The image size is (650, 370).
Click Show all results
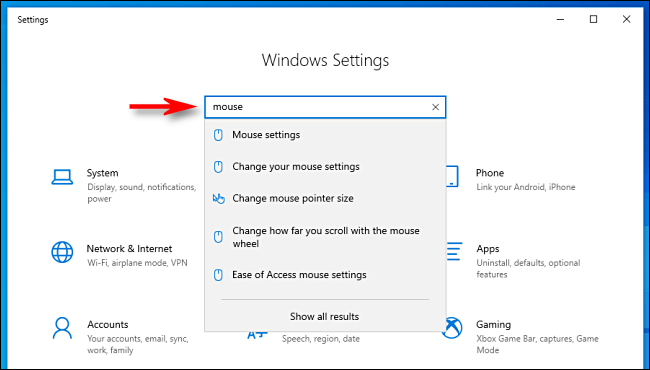tap(324, 317)
